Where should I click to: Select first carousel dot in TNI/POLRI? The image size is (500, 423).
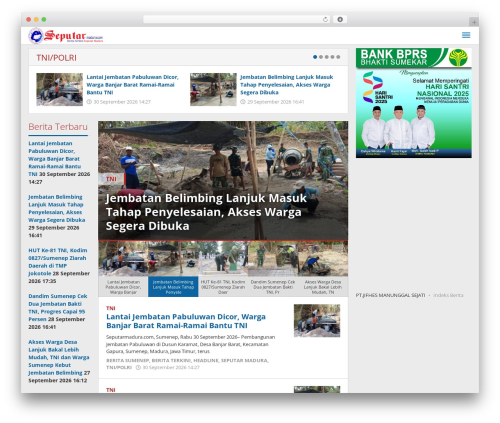[315, 57]
